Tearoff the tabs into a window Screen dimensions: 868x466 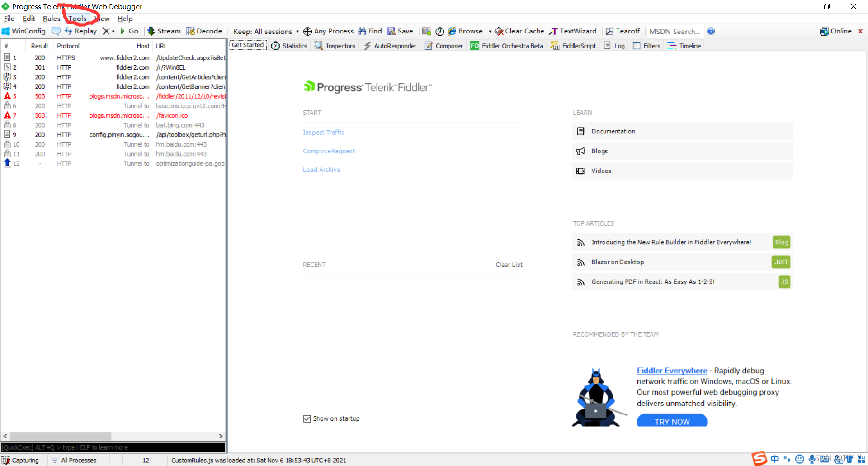tap(623, 31)
